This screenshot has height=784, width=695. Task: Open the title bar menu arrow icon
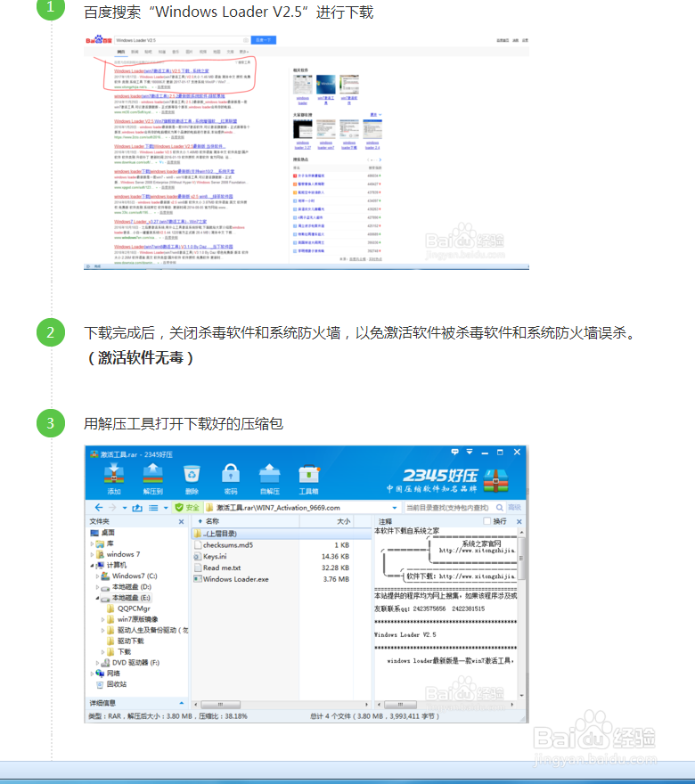coord(470,452)
